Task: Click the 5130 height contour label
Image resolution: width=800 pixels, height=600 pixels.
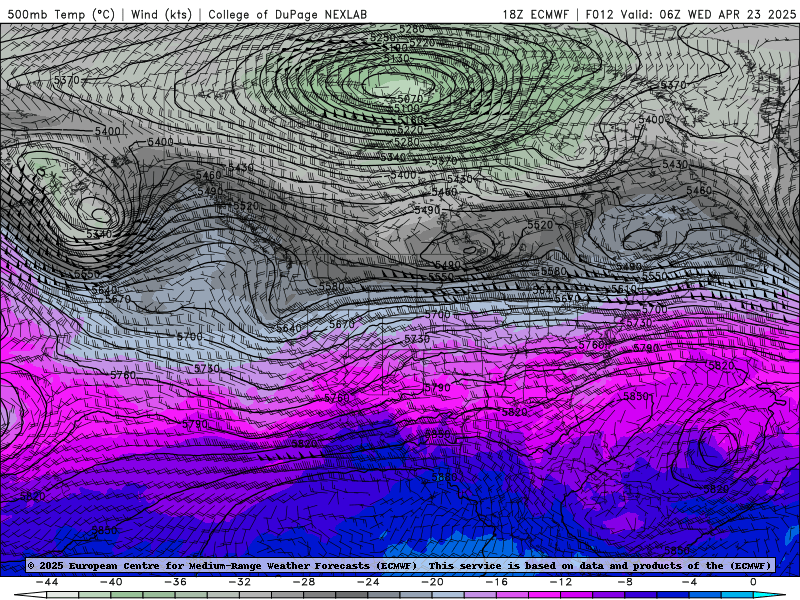Action: coord(396,59)
